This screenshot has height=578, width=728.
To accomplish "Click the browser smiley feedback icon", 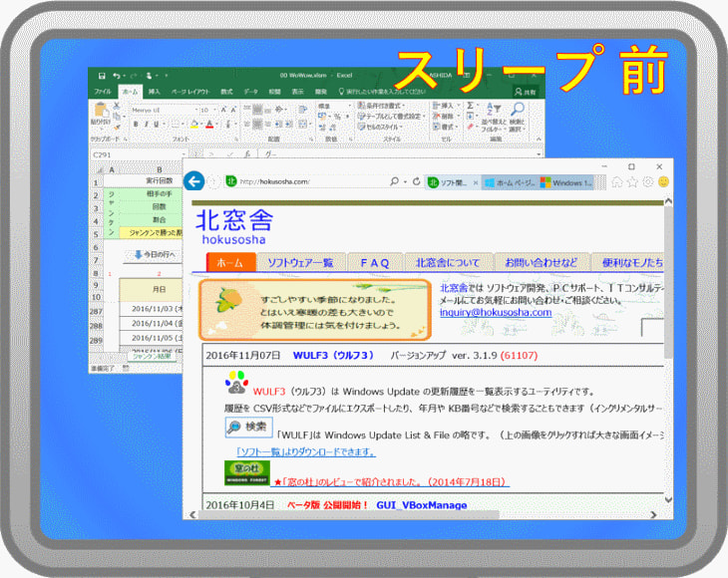I will click(x=664, y=181).
